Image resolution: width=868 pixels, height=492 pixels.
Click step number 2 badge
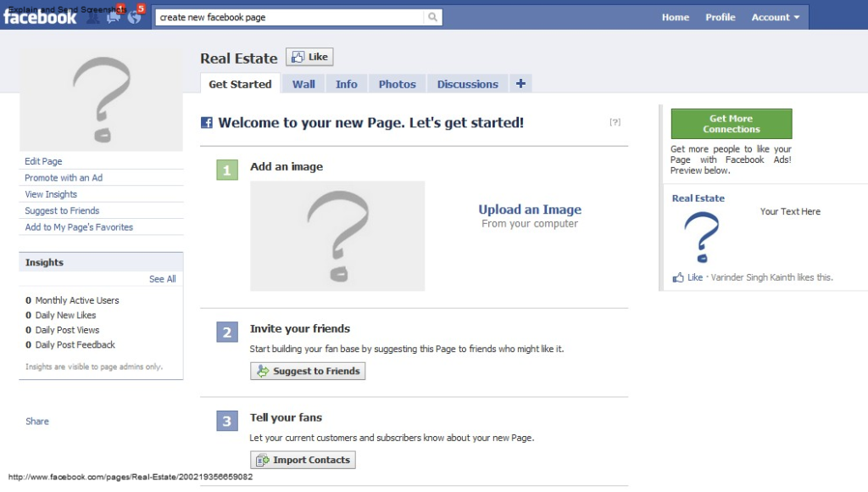227,332
